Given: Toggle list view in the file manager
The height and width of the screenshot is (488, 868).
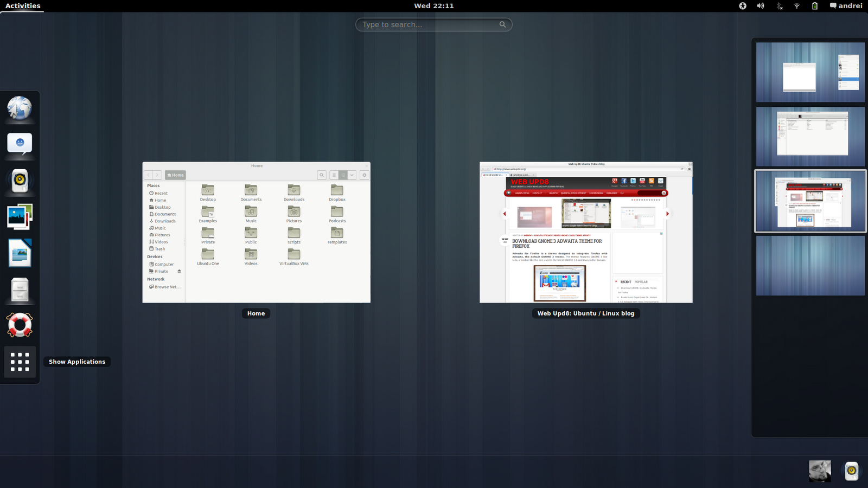Looking at the screenshot, I should coord(334,175).
